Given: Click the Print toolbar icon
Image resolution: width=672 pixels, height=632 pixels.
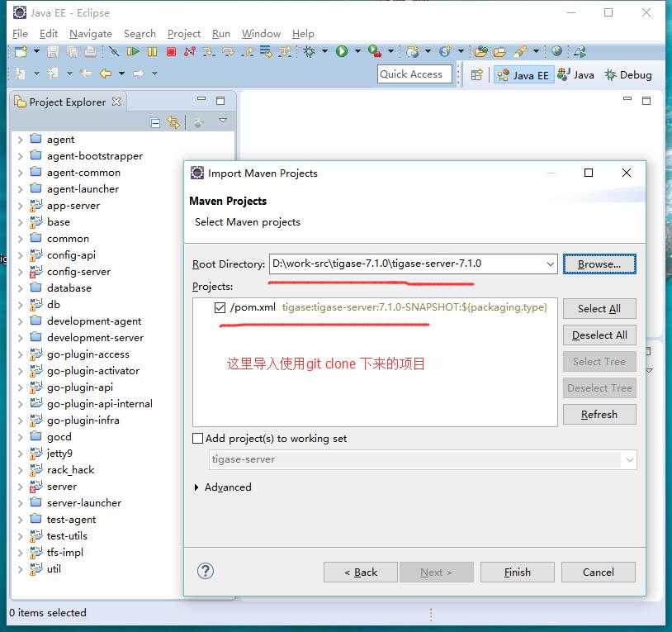Looking at the screenshot, I should 90,52.
